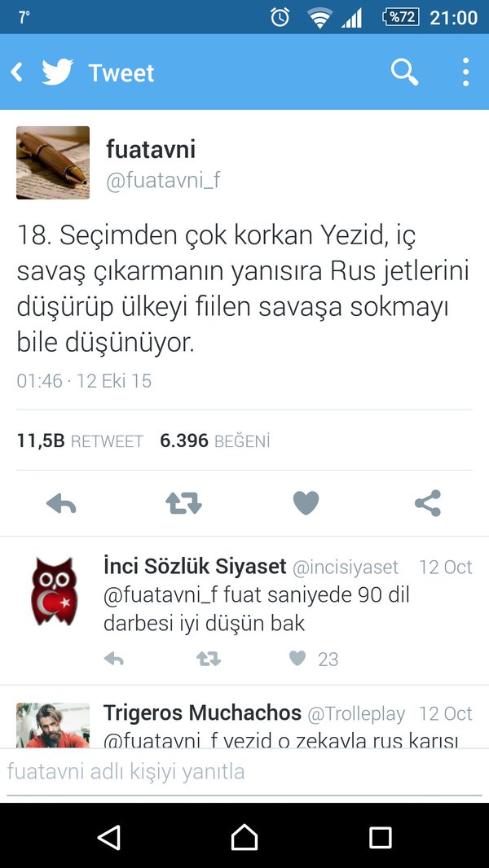This screenshot has height=868, width=489.
Task: Open İnci Sözlük Siyaset owl avatar
Action: [x=54, y=591]
